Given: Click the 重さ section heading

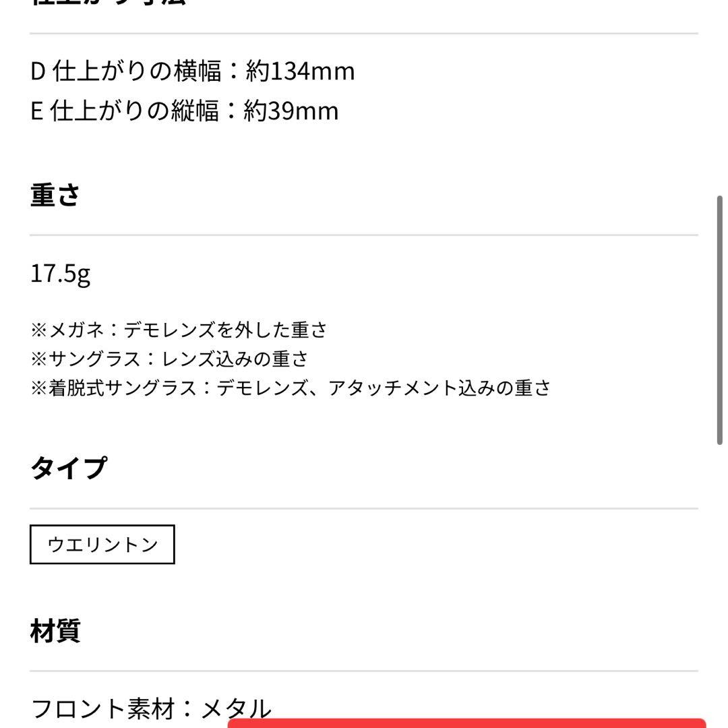Looking at the screenshot, I should (x=55, y=195).
